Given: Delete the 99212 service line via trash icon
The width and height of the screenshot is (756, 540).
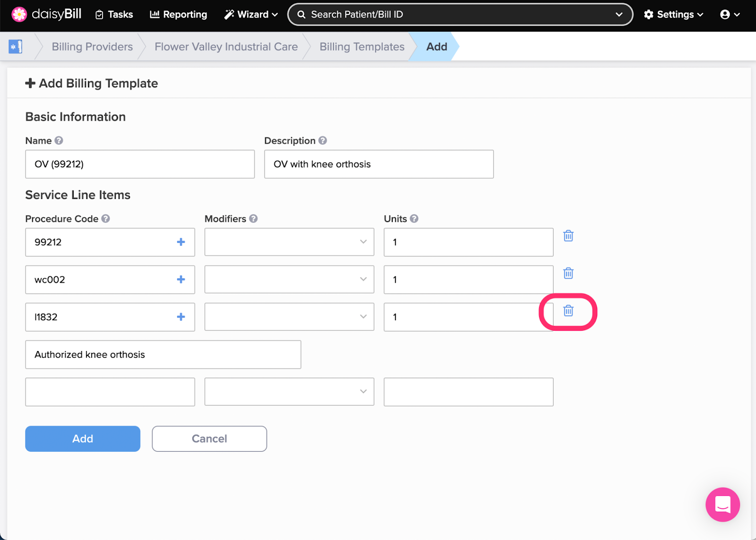Looking at the screenshot, I should [568, 236].
